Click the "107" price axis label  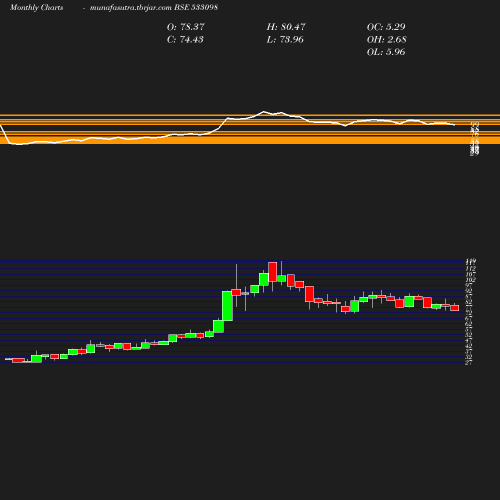(471, 274)
